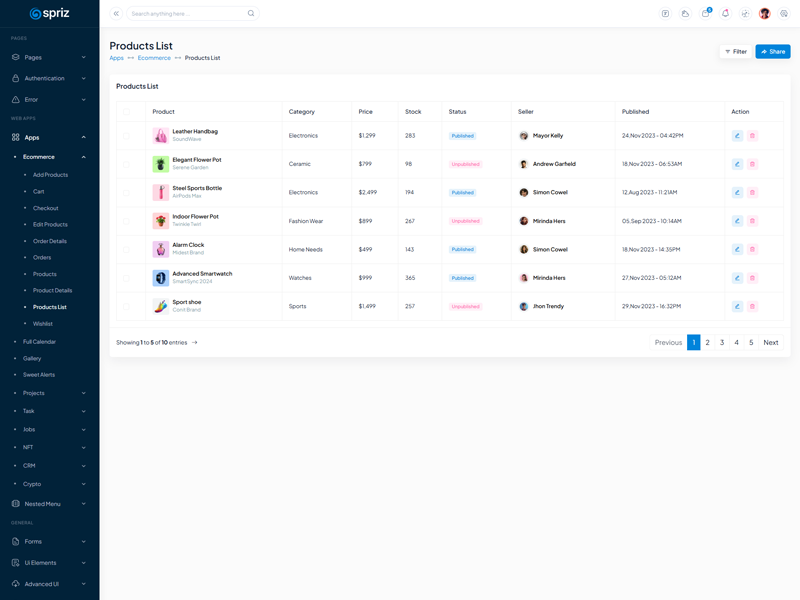Open the shopping cart icon in header
This screenshot has height=600, width=800.
point(705,14)
